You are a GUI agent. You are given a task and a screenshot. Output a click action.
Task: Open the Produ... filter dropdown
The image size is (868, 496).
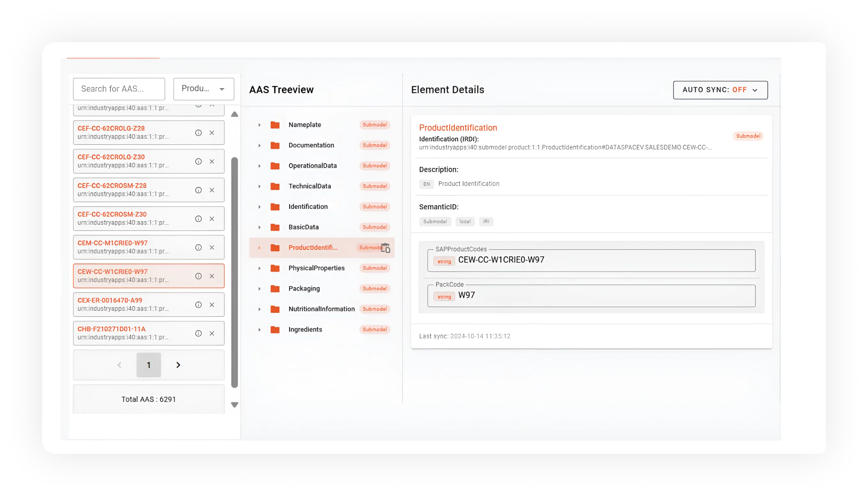204,89
